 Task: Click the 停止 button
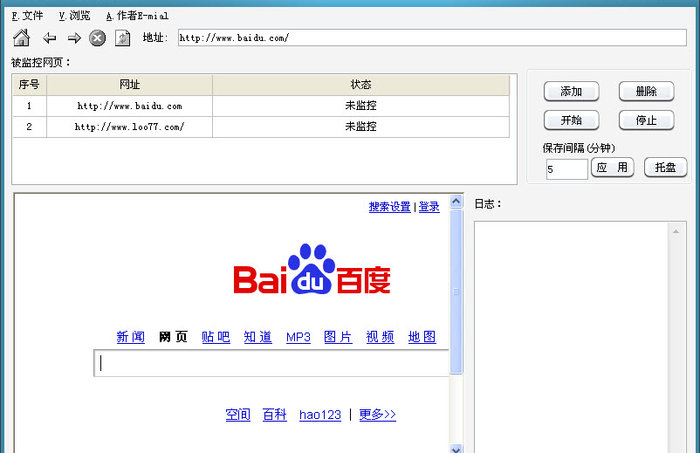click(646, 120)
